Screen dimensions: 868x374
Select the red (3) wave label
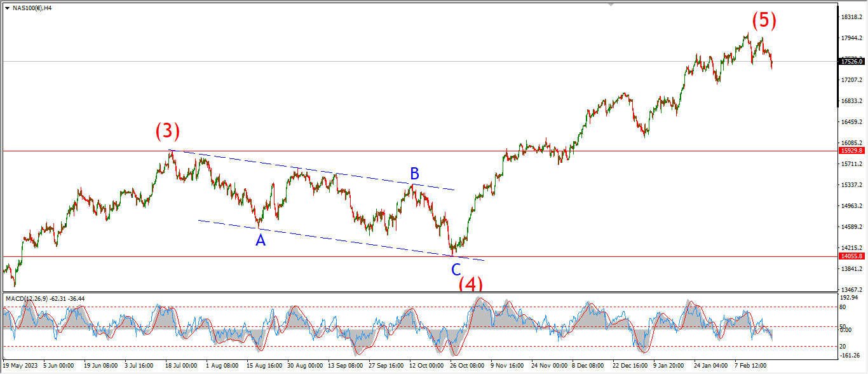point(168,132)
